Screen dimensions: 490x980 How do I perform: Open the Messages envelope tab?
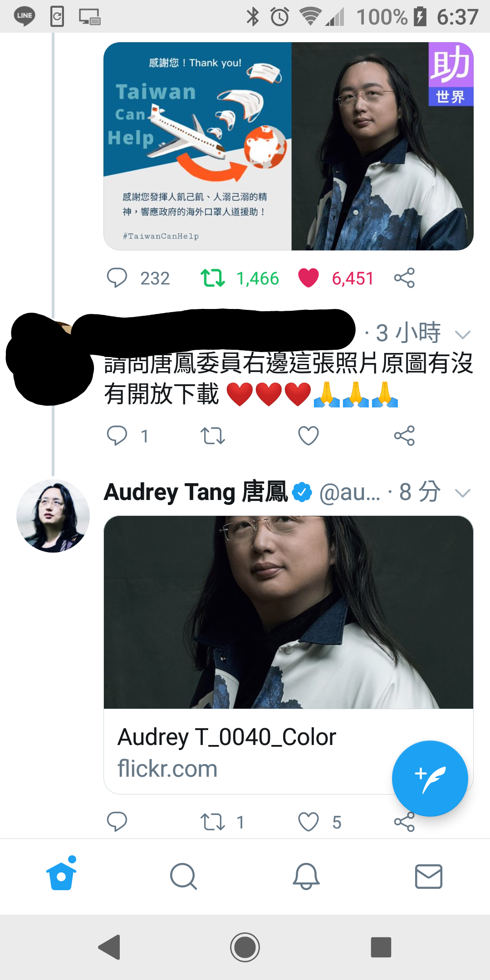pyautogui.click(x=429, y=876)
